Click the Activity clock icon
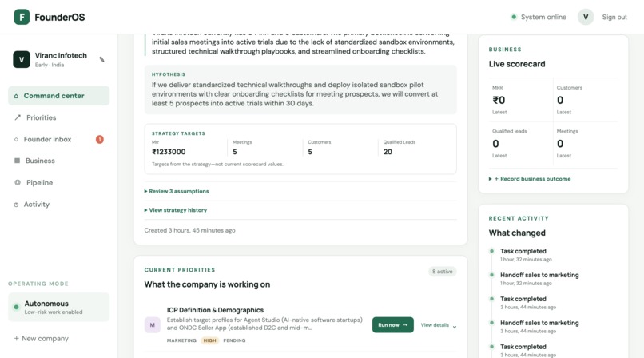The image size is (644, 358). pos(16,205)
